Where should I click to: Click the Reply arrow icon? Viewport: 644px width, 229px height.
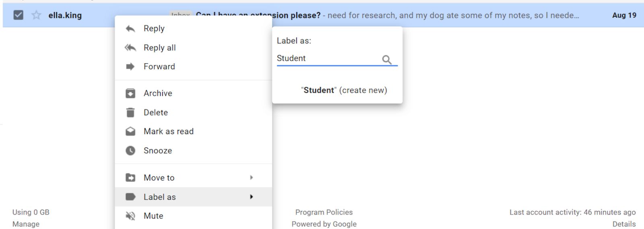pos(130,29)
